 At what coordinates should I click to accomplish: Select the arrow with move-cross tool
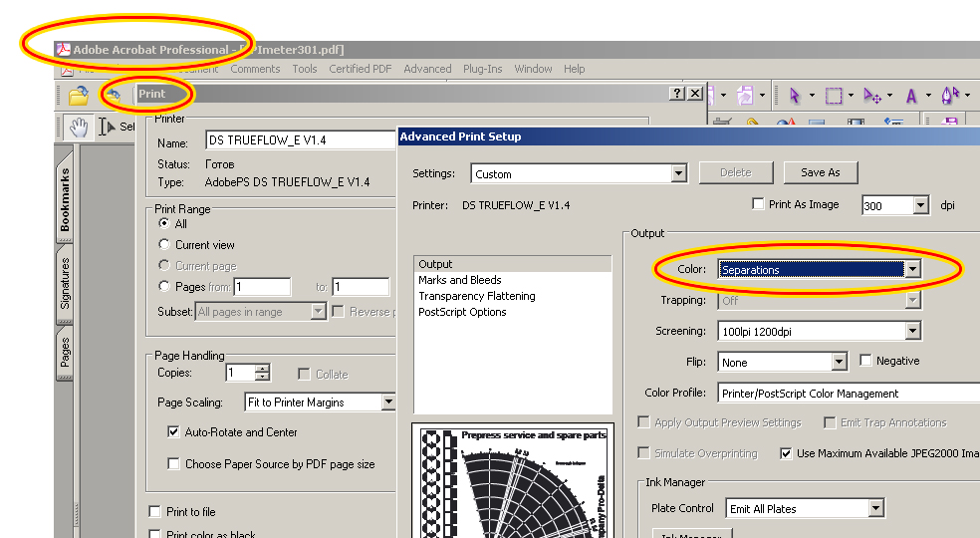click(x=872, y=95)
